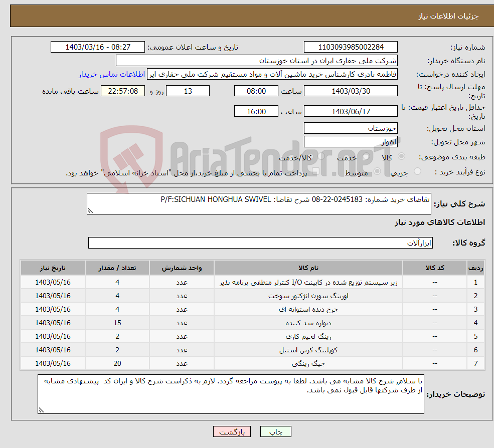
Task: Click the announcement date field 1403/03/16 - 08:27
Action: pos(98,47)
